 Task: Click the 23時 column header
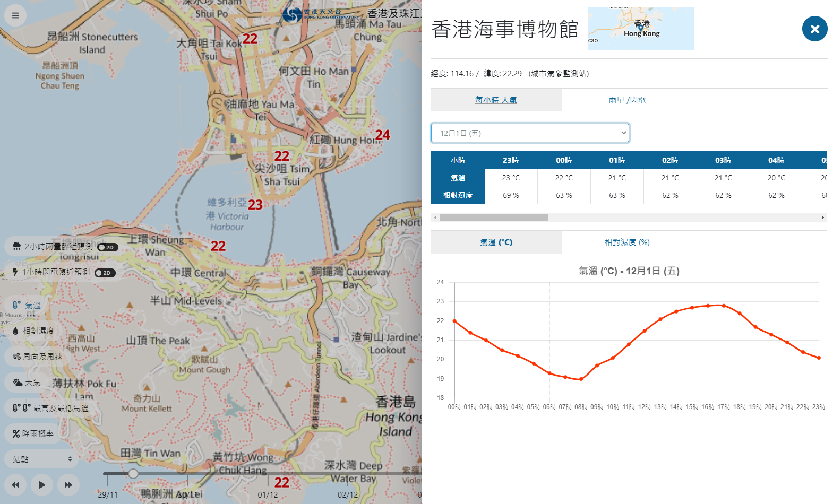point(511,160)
